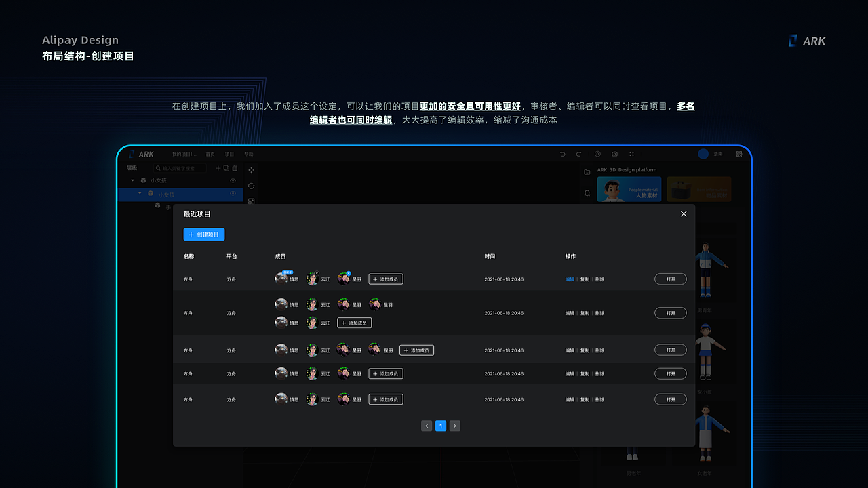Viewport: 868px width, 488px height.
Task: Select the move tool in the viewport toolbar
Action: [x=252, y=170]
